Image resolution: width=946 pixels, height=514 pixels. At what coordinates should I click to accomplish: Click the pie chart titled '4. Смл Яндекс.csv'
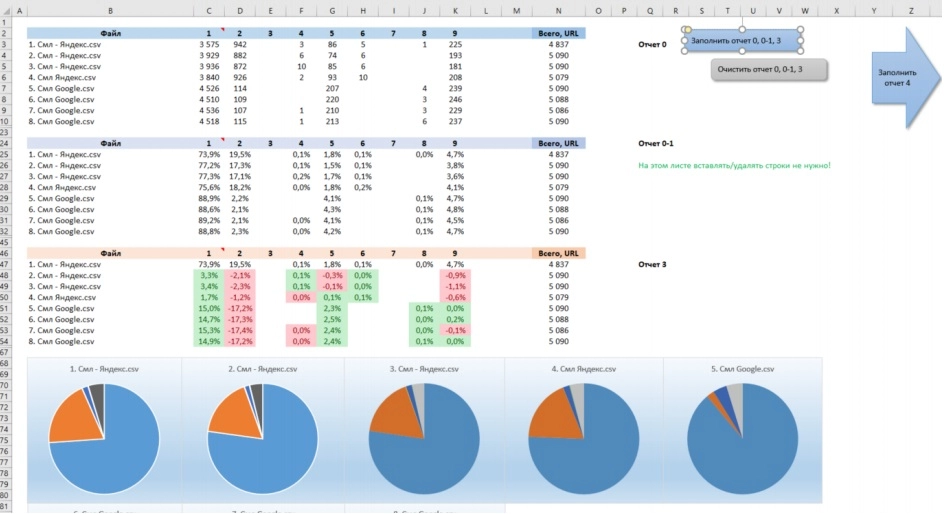583,439
